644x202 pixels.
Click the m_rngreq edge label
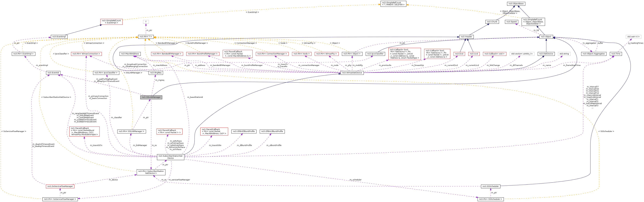[160, 80]
